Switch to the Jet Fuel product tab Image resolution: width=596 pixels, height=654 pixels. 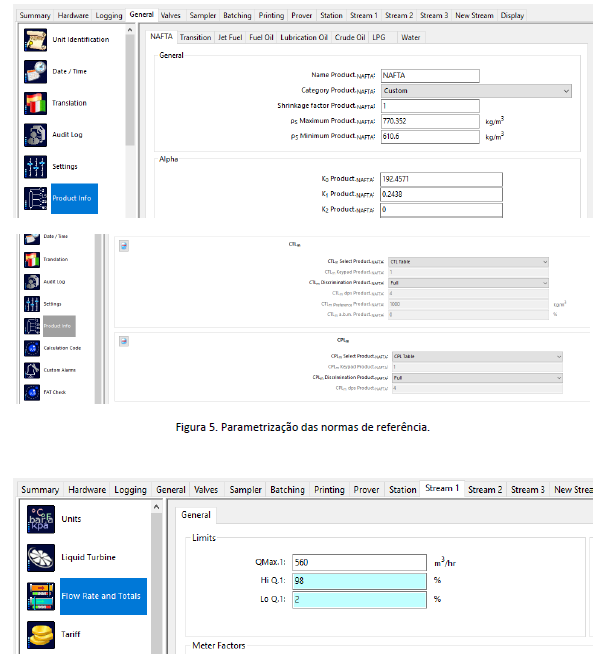point(230,38)
